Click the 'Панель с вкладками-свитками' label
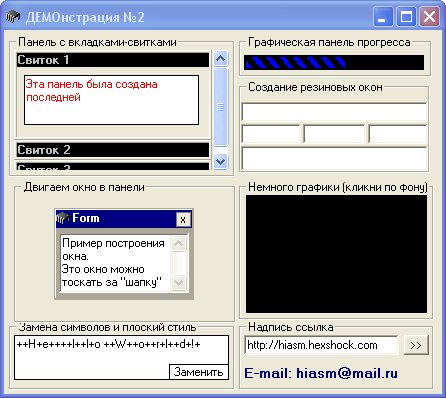446x398 pixels. pyautogui.click(x=97, y=43)
